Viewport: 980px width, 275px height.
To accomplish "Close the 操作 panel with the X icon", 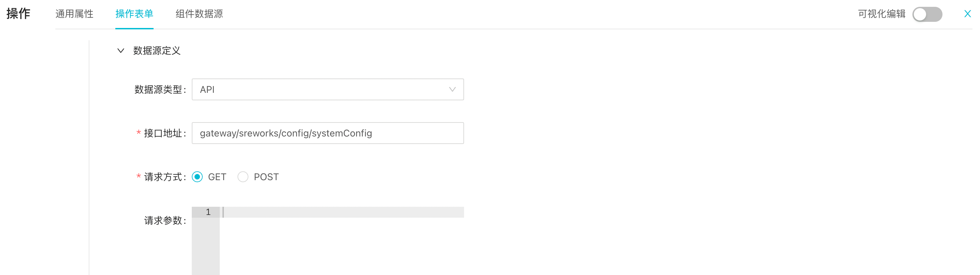I will (967, 14).
